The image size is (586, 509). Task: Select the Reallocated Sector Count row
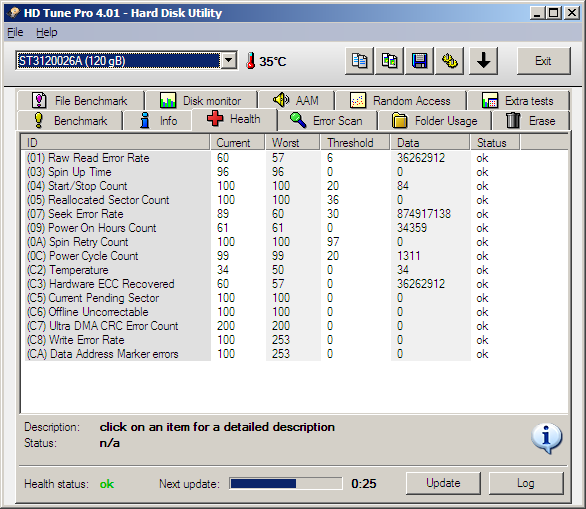tap(295, 200)
